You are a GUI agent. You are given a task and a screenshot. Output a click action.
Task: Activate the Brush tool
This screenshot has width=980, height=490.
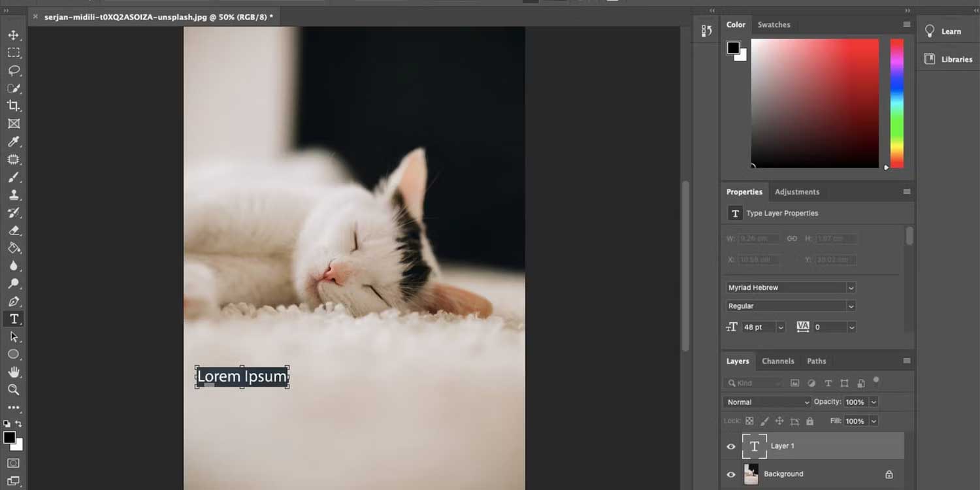(14, 177)
